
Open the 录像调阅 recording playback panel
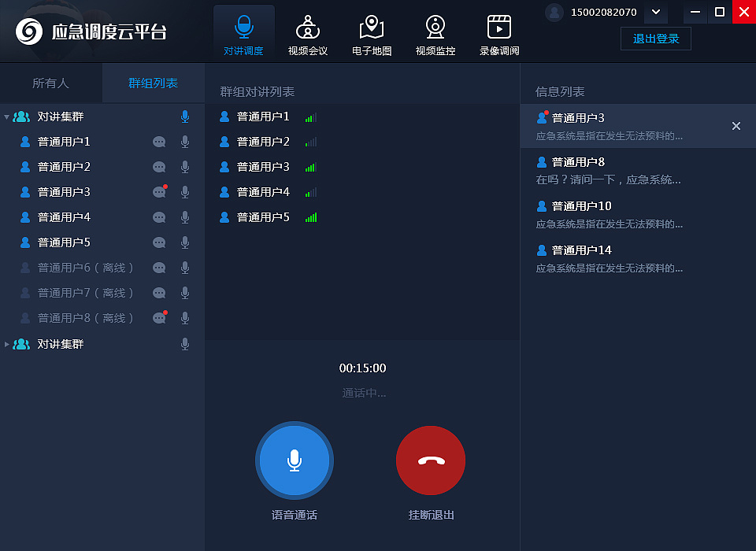tap(499, 31)
